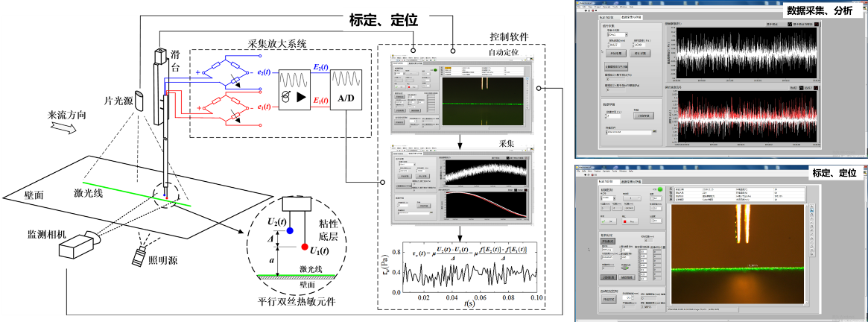868x322 pixels.
Task: Click the white waveform legend icon on upper chart
Action: [x=788, y=24]
